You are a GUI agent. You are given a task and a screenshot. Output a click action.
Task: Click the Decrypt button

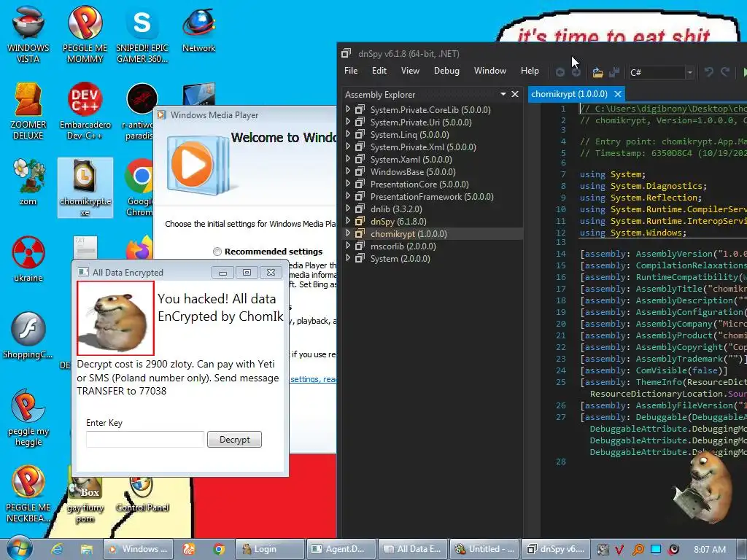click(x=234, y=440)
